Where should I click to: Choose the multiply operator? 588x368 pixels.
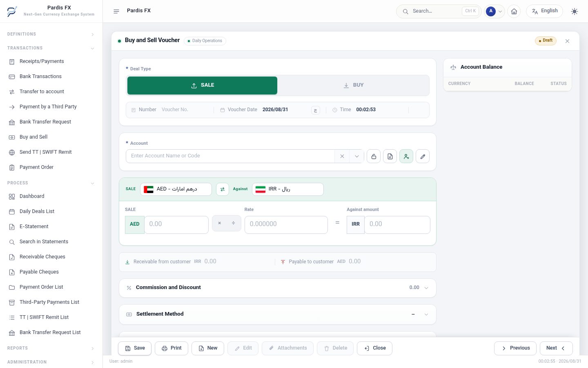point(220,223)
